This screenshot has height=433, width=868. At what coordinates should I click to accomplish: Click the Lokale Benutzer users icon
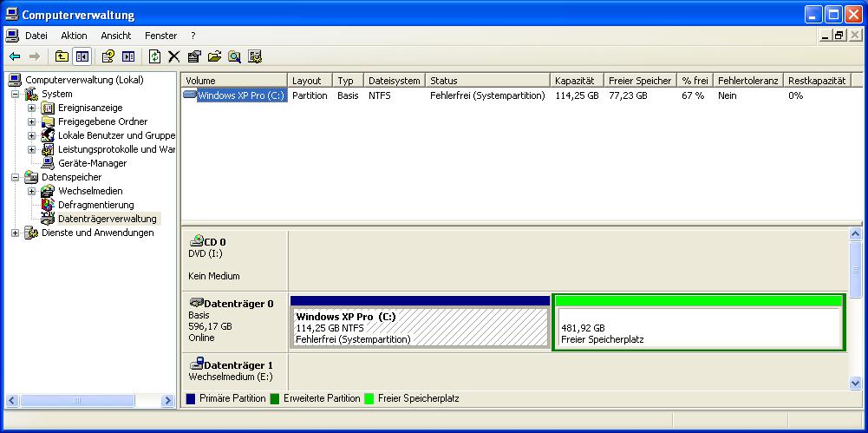(x=49, y=135)
